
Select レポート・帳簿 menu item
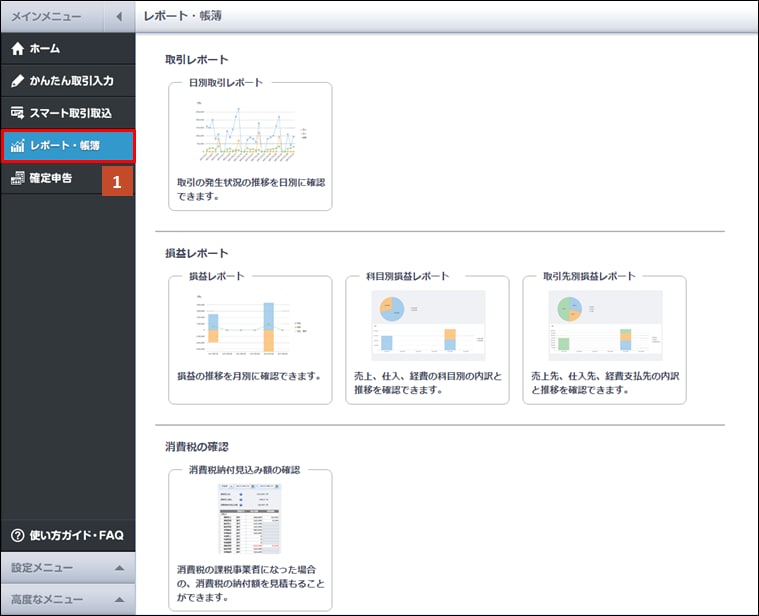[68, 146]
